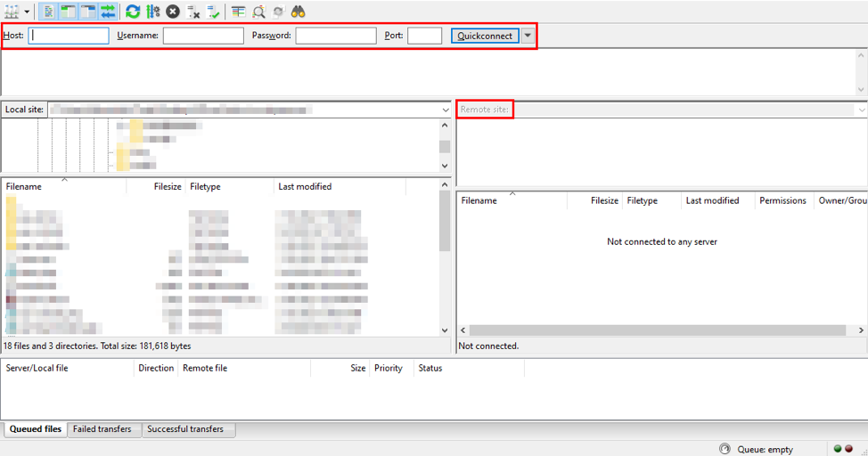Expand the Remote site path dropdown

coord(862,110)
